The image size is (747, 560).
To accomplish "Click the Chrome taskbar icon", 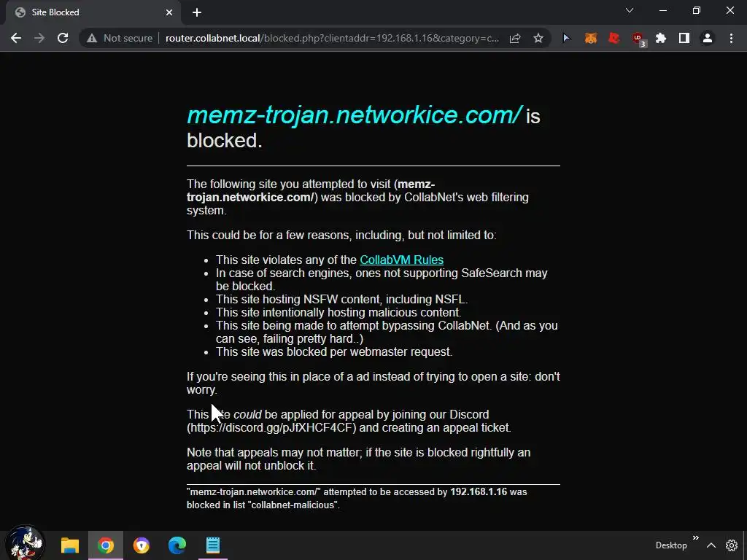I will [106, 545].
